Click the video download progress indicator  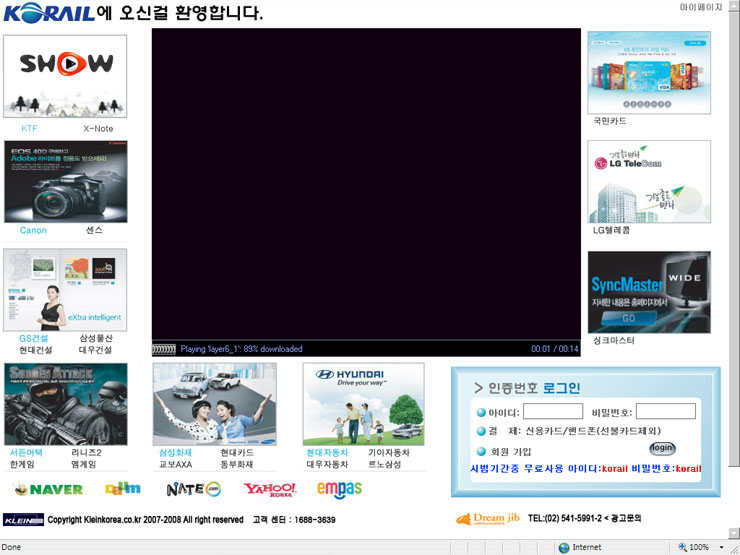(x=164, y=349)
